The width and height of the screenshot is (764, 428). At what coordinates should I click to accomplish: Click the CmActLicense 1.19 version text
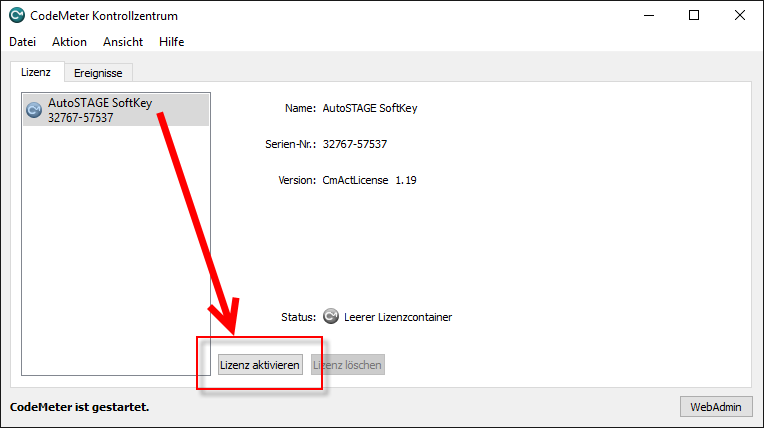tap(369, 180)
